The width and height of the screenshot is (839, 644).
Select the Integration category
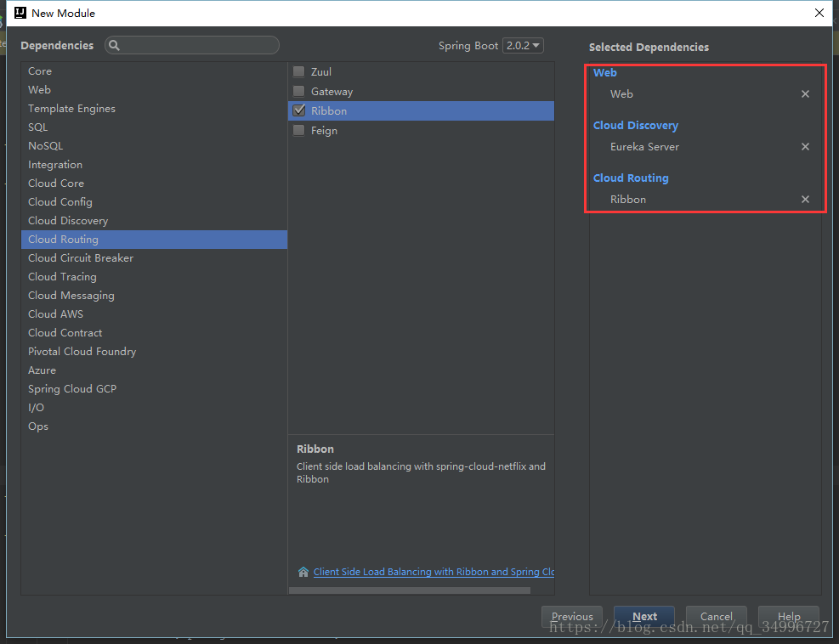tap(154, 165)
